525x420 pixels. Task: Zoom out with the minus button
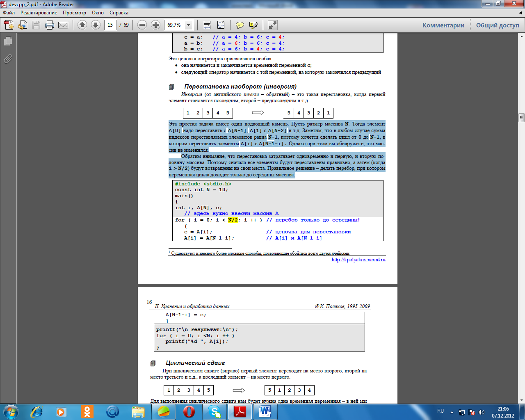coord(142,25)
